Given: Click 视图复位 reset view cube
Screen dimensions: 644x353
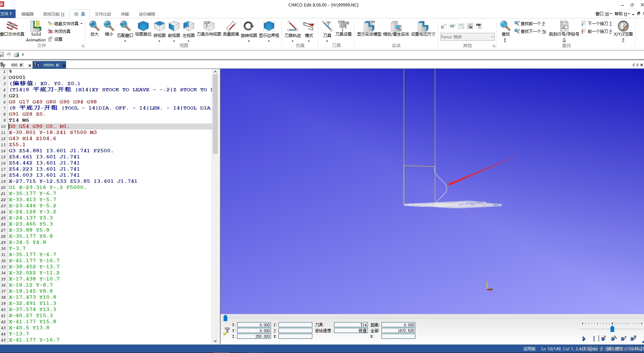Looking at the screenshot, I should [x=143, y=26].
